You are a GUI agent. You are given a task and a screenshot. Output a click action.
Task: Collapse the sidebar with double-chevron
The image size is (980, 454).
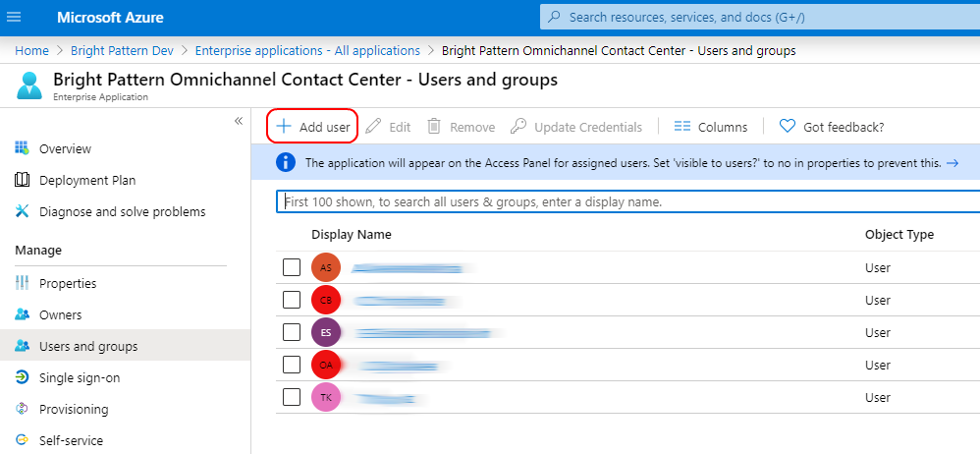(238, 121)
